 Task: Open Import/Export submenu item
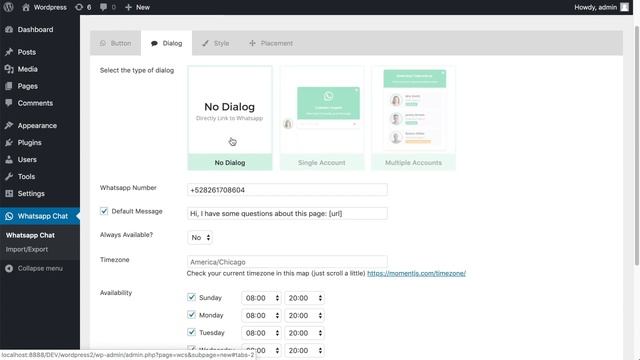click(27, 249)
